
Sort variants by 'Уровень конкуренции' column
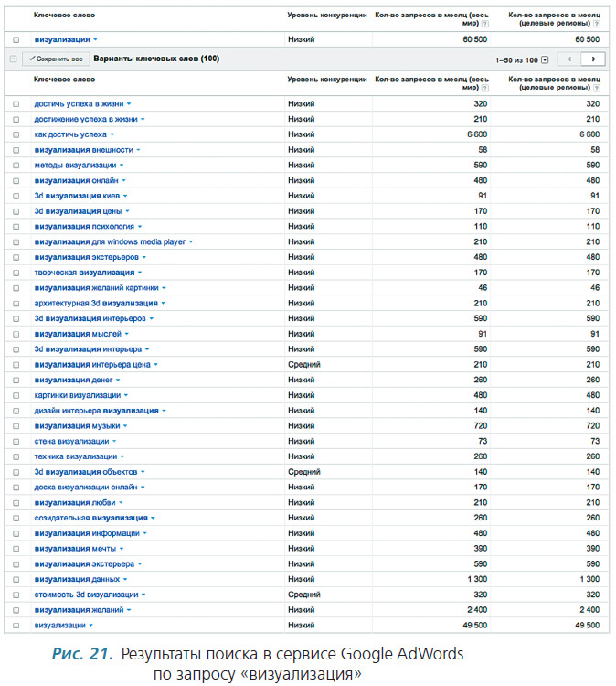[x=327, y=80]
